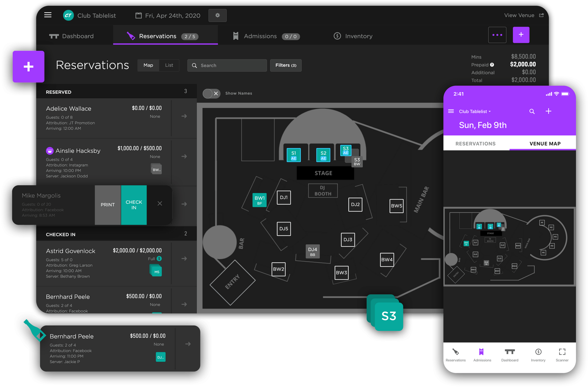Tap the Admissions icon in mobile bottom bar
Image resolution: width=588 pixels, height=387 pixels.
click(482, 352)
